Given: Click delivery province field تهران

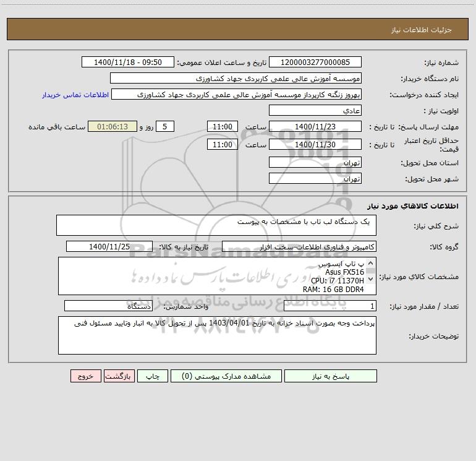Looking at the screenshot, I should (315, 162).
